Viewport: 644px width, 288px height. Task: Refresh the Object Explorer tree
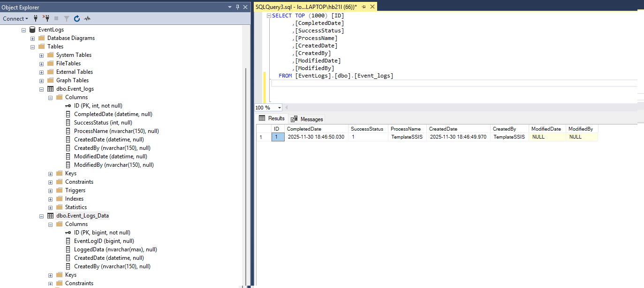coord(77,19)
